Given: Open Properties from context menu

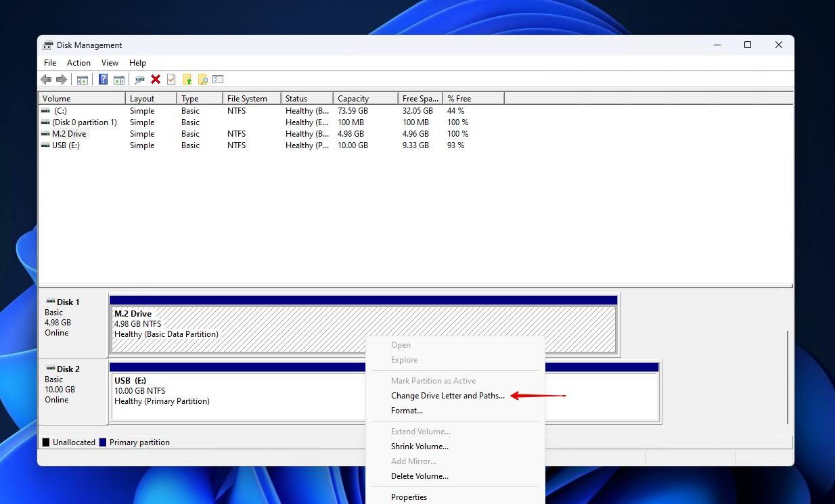Looking at the screenshot, I should pos(409,497).
